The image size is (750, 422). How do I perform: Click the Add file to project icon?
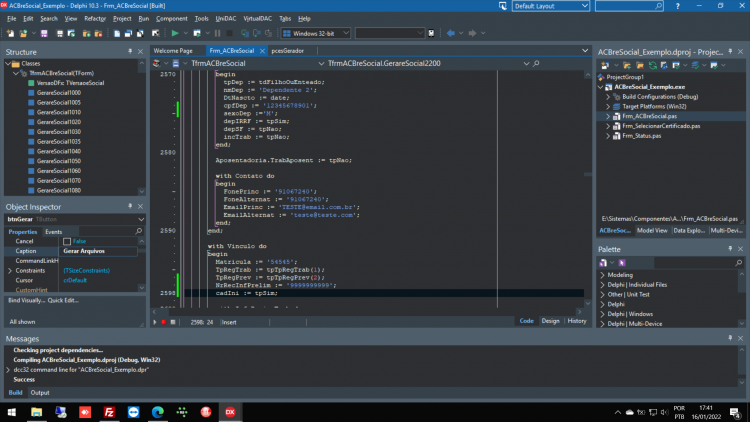87,33
